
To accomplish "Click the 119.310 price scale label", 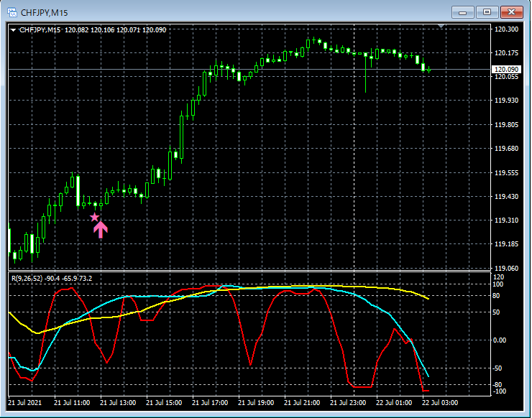I will click(507, 220).
